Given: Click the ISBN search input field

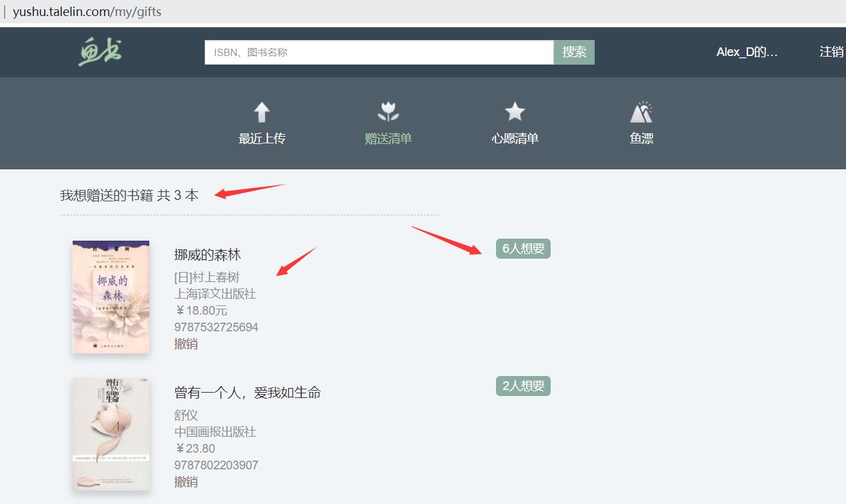Looking at the screenshot, I should pos(379,51).
